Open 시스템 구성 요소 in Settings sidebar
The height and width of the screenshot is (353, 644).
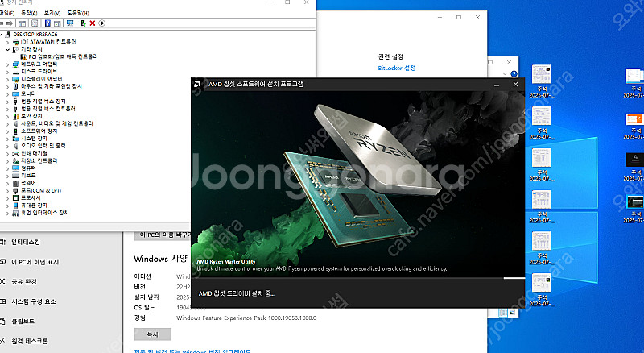(x=34, y=301)
